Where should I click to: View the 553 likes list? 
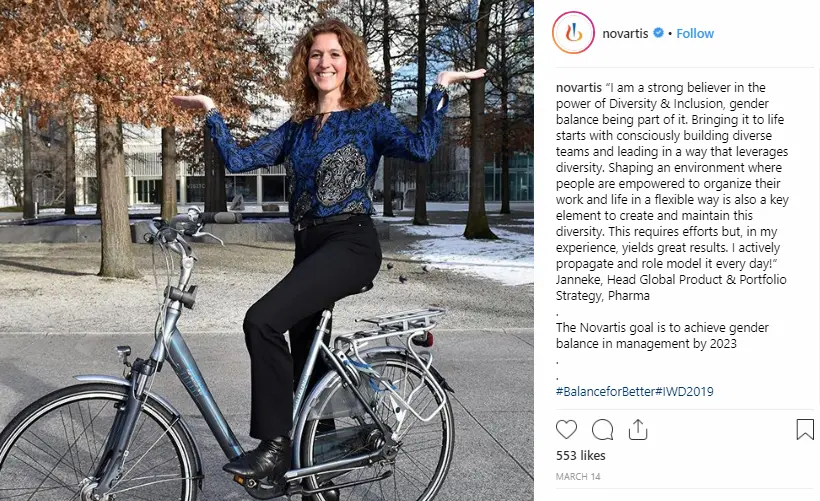[580, 456]
